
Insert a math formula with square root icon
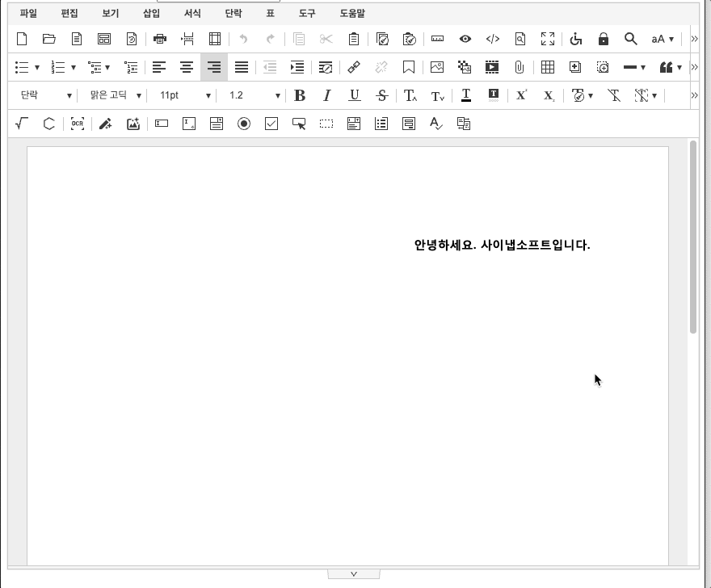click(22, 124)
